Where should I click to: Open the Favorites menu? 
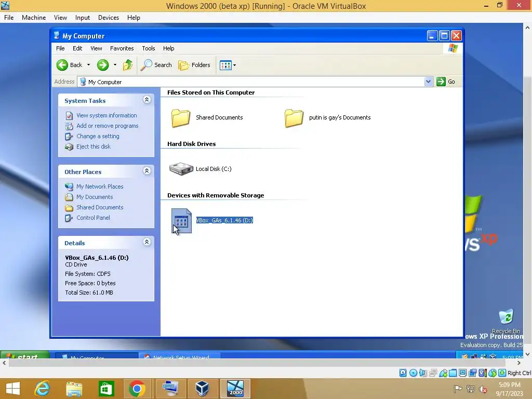click(x=122, y=48)
